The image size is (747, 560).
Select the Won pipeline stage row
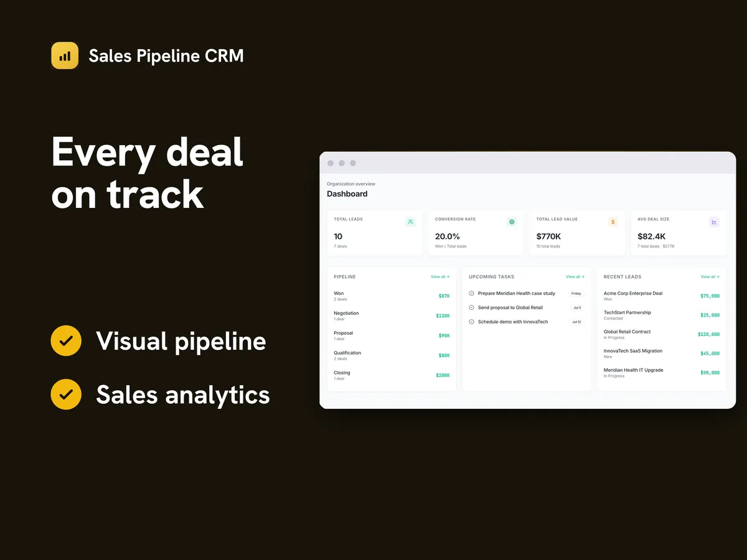coord(392,296)
